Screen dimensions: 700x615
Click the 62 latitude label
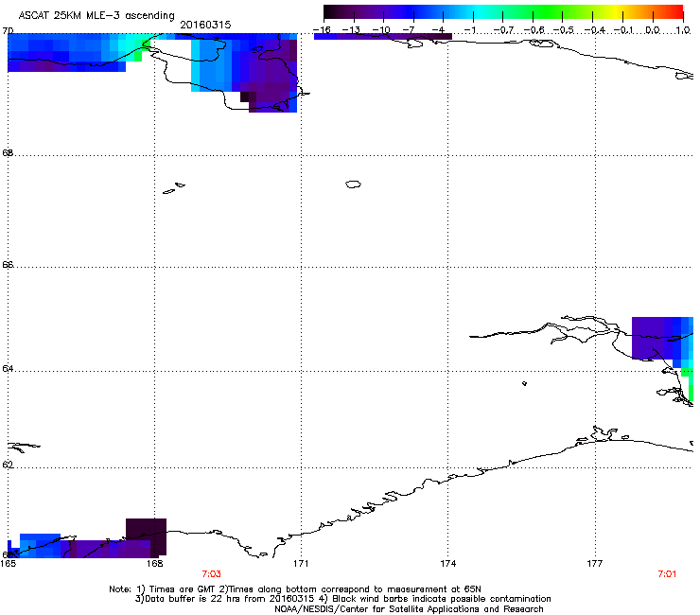point(8,465)
